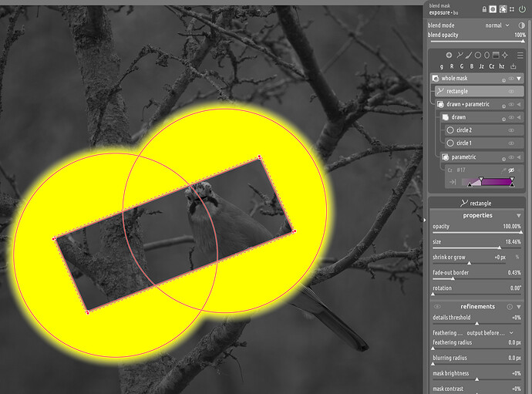Image resolution: width=532 pixels, height=394 pixels.
Task: Click the multi-instance squares icon
Action: (x=512, y=9)
